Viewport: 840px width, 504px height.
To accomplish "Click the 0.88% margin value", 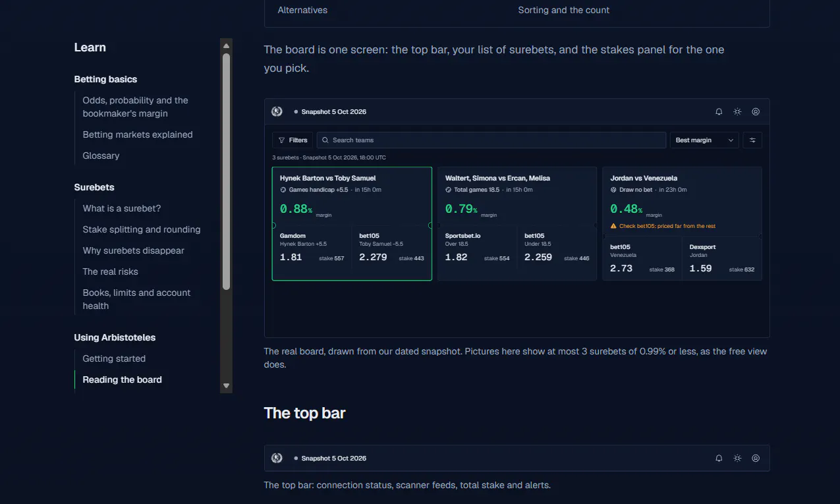I will [x=296, y=209].
